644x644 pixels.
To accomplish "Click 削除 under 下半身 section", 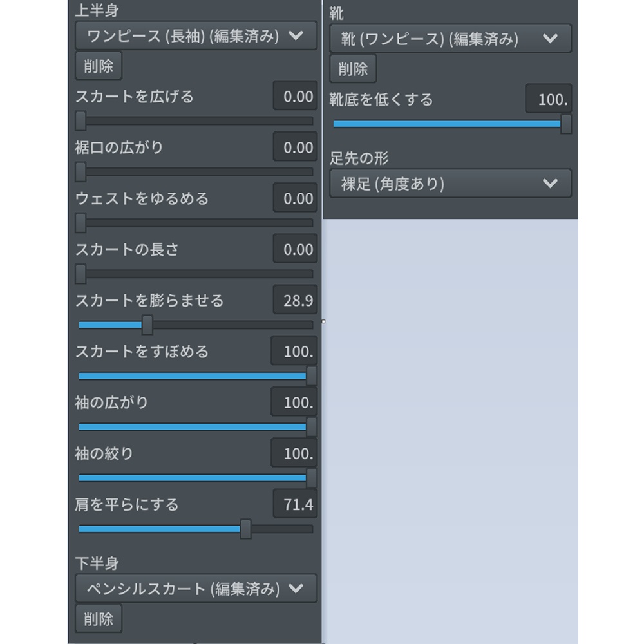I will point(98,618).
